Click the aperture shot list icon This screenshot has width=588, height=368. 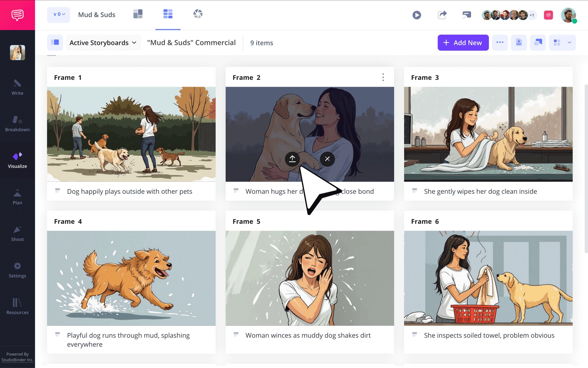click(198, 14)
